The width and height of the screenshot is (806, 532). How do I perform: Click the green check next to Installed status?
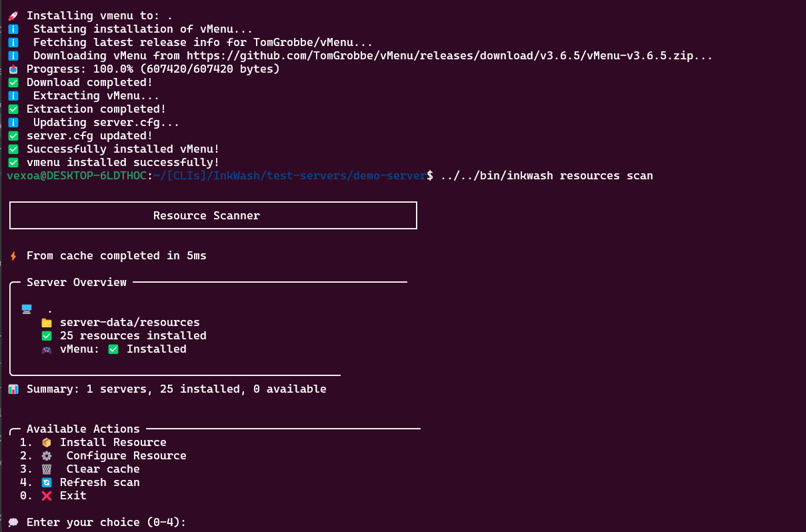click(x=113, y=349)
